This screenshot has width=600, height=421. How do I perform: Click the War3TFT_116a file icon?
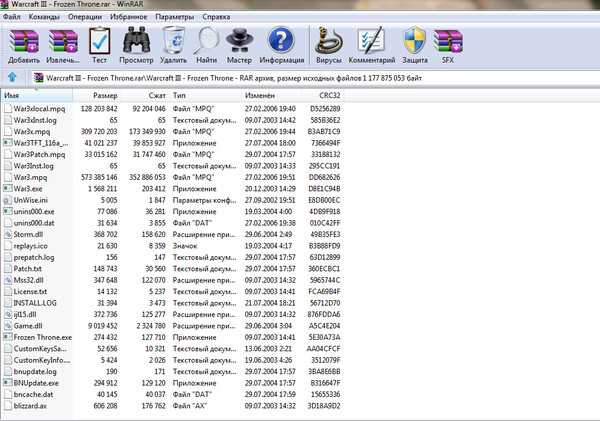[8, 143]
